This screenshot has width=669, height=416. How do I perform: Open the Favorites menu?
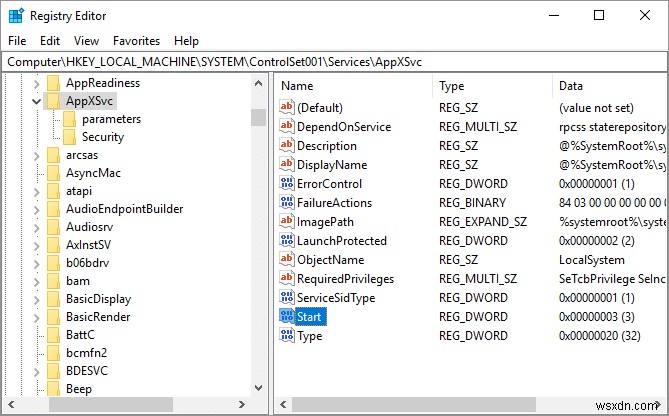[x=136, y=41]
